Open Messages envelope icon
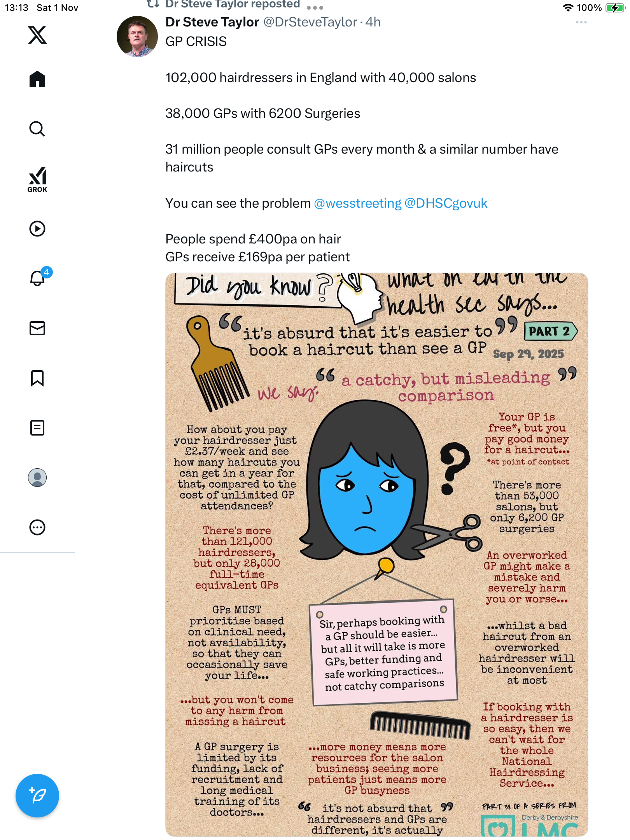The image size is (630, 840). (37, 328)
